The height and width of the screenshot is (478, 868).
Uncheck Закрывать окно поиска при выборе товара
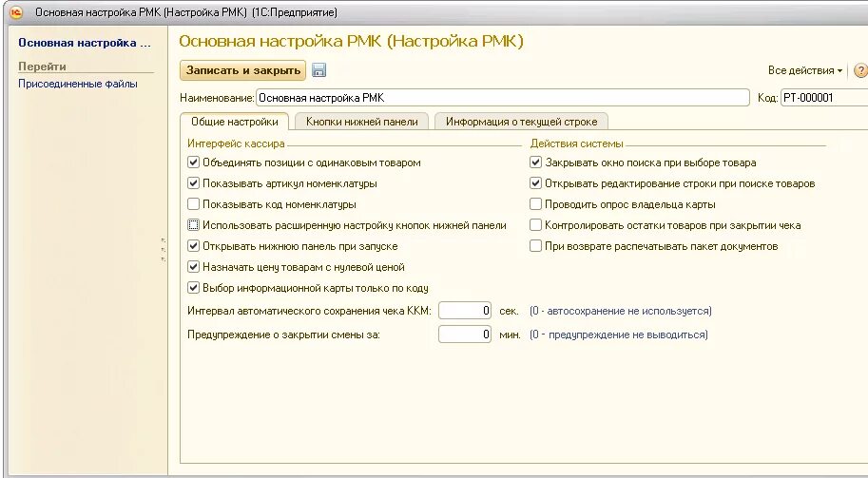tap(535, 163)
